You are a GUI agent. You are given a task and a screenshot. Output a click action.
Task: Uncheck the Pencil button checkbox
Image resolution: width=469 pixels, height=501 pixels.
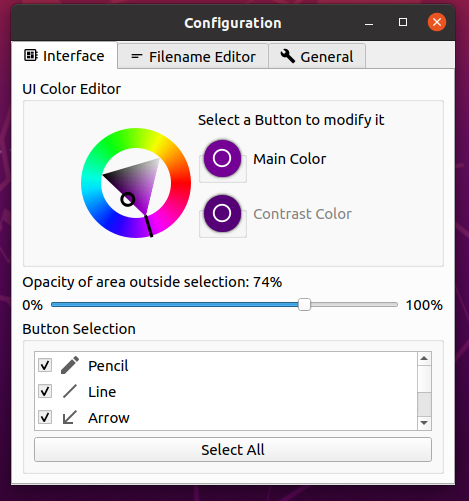tap(45, 365)
